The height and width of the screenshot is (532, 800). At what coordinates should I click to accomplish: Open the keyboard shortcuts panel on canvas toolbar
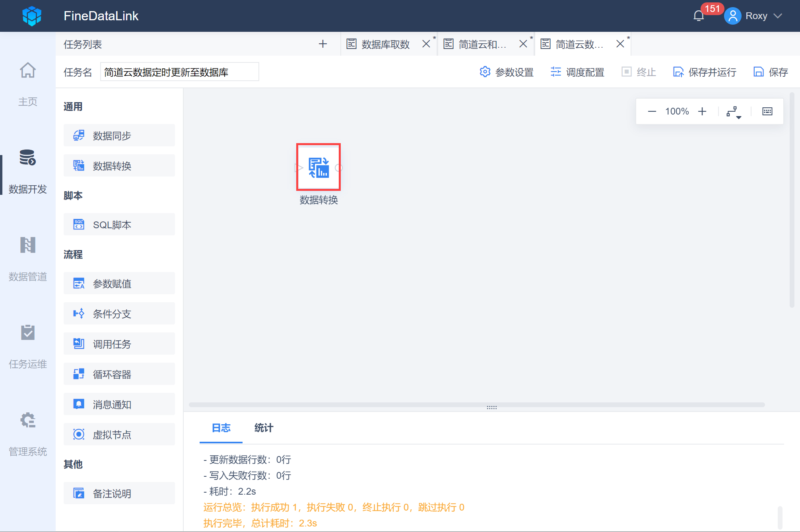point(767,111)
